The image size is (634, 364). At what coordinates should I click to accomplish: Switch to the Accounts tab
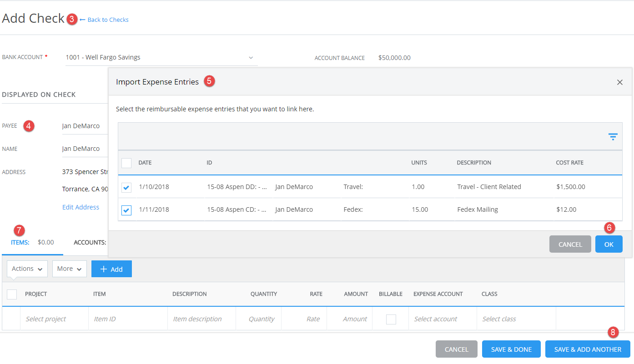(90, 243)
